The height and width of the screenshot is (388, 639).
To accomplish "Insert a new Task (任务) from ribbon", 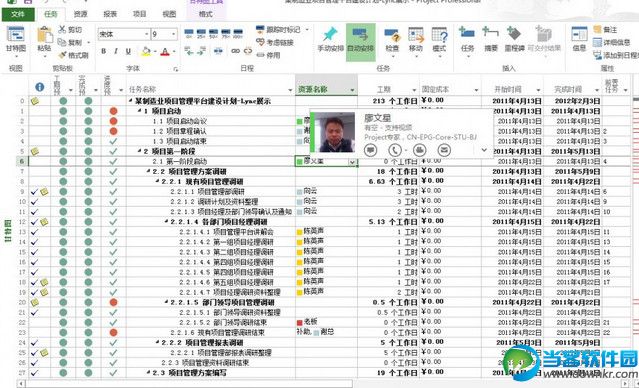I will pos(467,40).
